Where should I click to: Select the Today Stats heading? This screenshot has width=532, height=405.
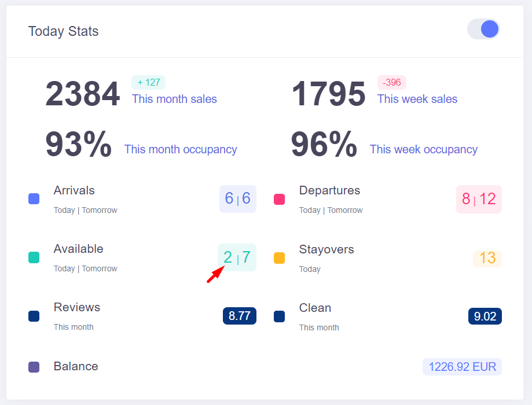click(x=63, y=31)
